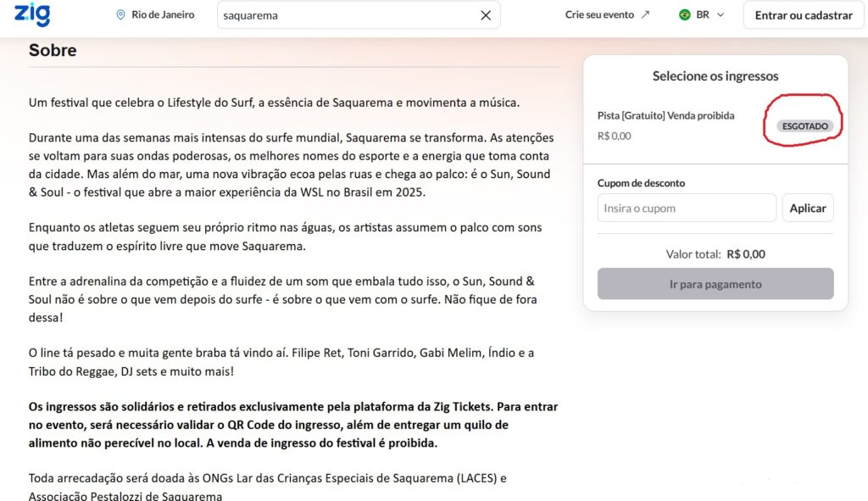Click the Cupom de desconto label
This screenshot has height=501, width=868.
point(641,183)
